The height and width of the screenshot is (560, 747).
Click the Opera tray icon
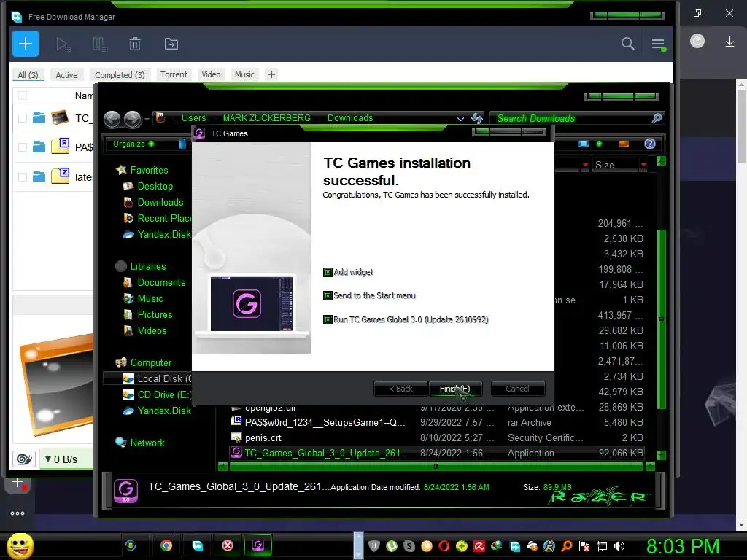(x=444, y=546)
